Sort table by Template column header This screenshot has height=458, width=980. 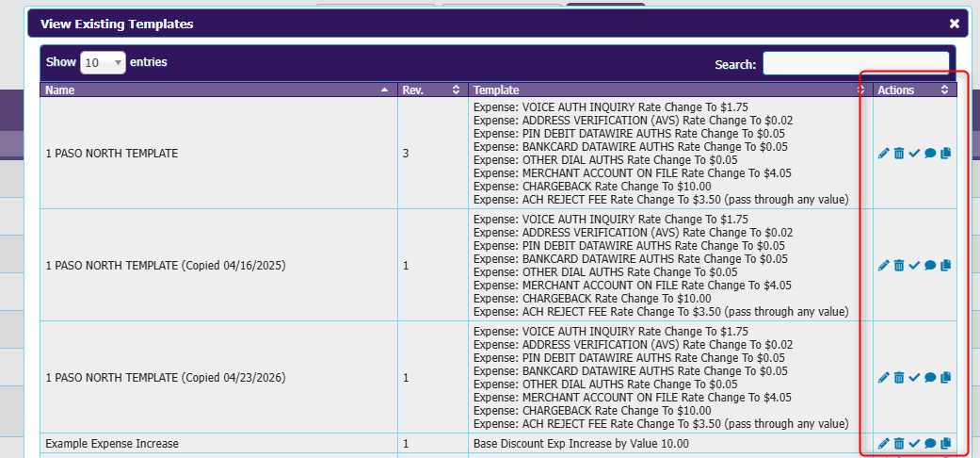tap(670, 90)
